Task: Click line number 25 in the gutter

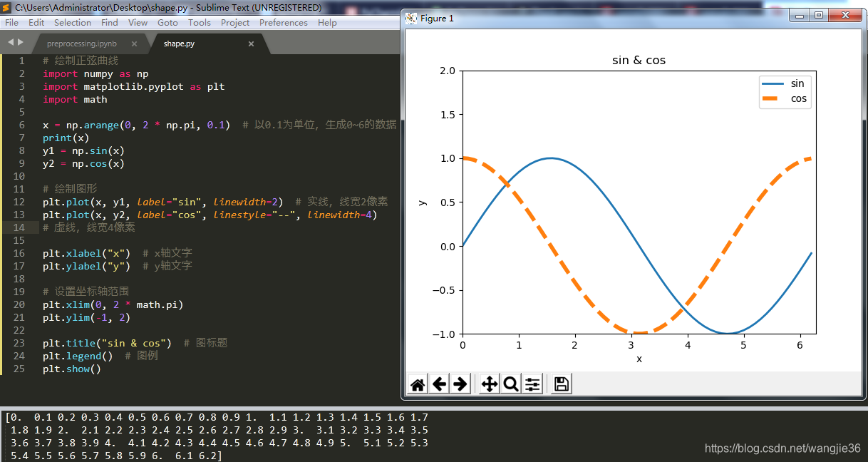Action: coord(19,369)
